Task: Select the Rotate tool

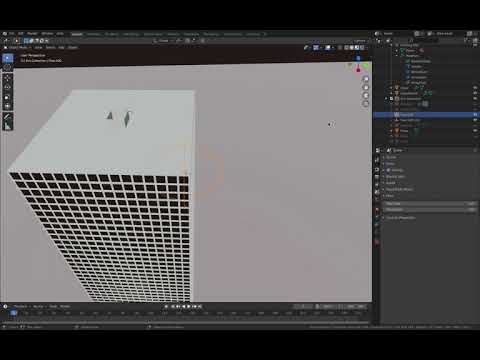Action: pos(8,88)
